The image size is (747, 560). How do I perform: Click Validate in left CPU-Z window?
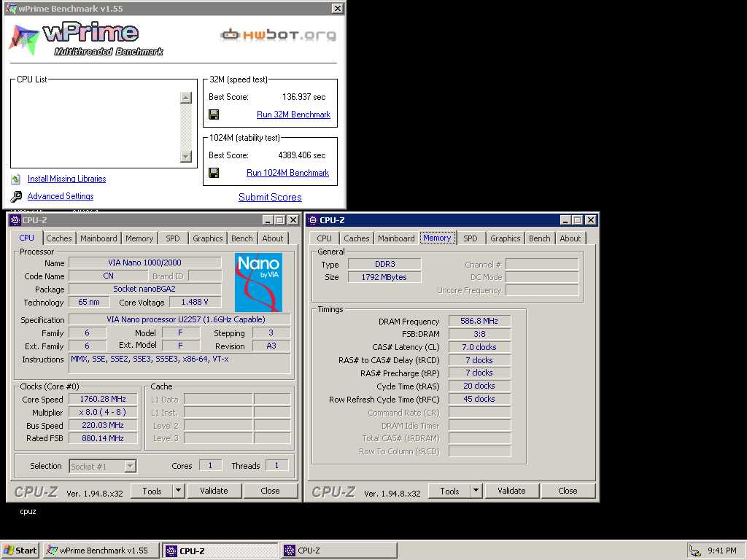(x=214, y=491)
